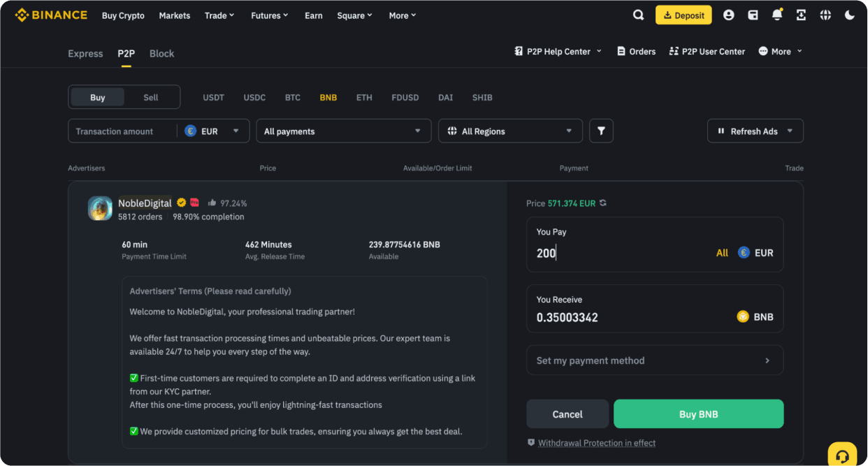
Task: Click the Binance logo
Action: coord(51,15)
